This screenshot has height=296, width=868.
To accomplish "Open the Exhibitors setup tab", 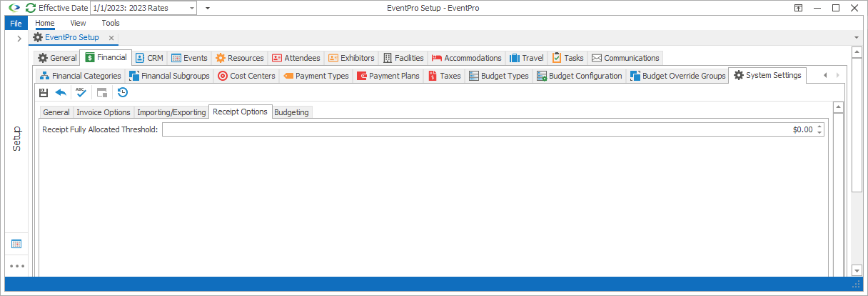I will pos(352,58).
